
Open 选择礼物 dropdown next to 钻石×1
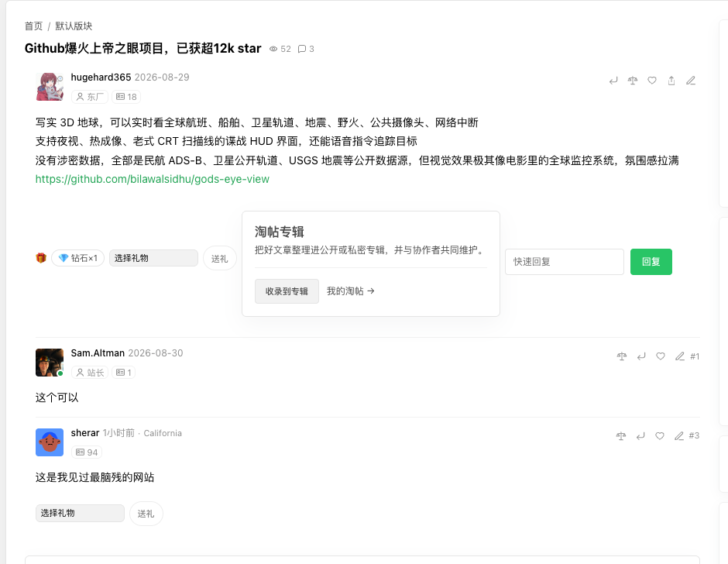click(153, 258)
